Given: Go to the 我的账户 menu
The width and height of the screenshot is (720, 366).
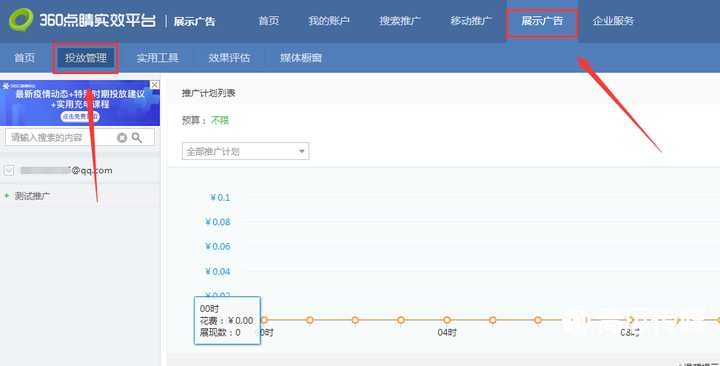Looking at the screenshot, I should [329, 21].
